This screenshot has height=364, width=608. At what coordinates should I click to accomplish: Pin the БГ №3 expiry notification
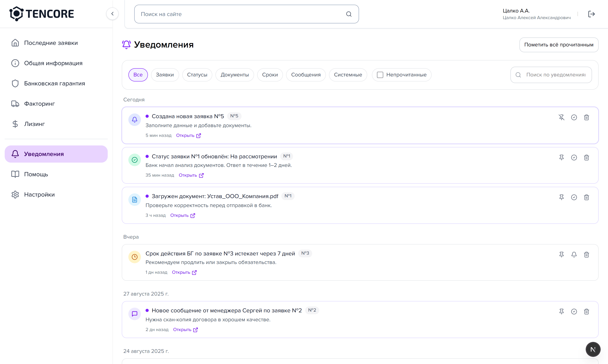561,255
